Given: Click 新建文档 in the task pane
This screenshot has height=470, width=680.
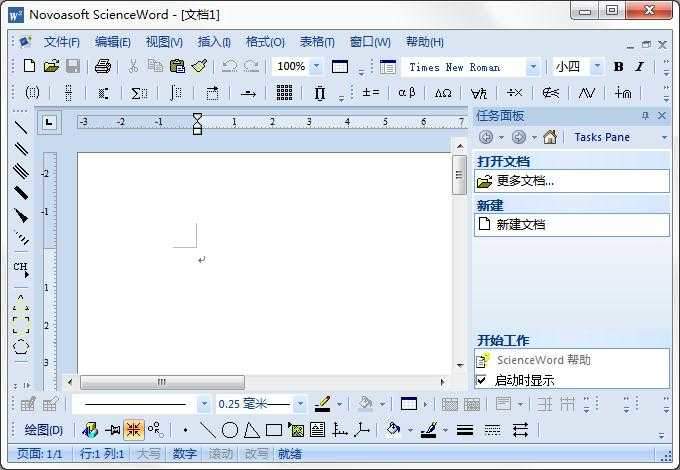Looking at the screenshot, I should coord(520,225).
